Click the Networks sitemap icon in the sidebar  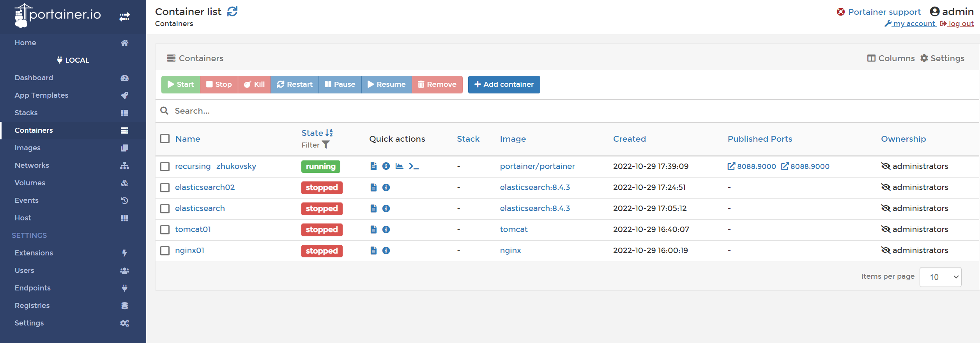pos(124,165)
